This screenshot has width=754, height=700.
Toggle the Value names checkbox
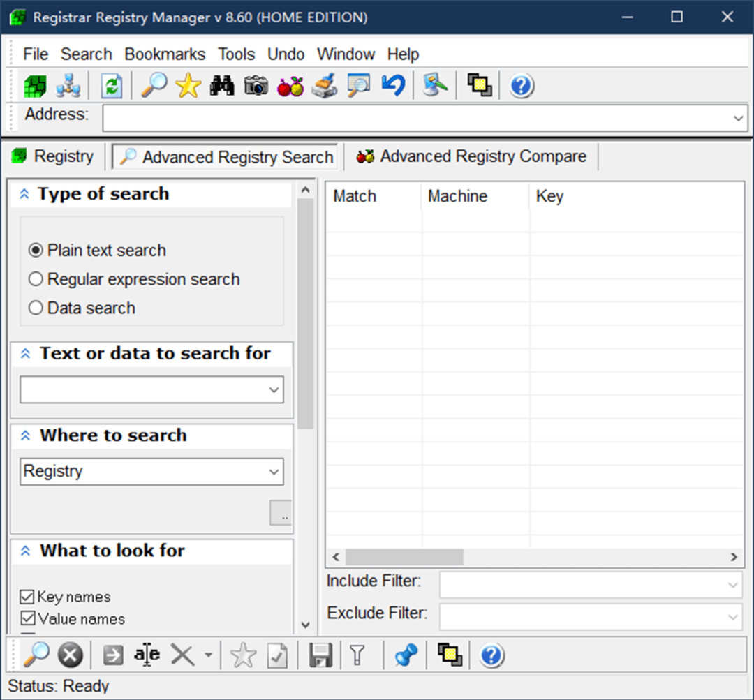coord(27,618)
